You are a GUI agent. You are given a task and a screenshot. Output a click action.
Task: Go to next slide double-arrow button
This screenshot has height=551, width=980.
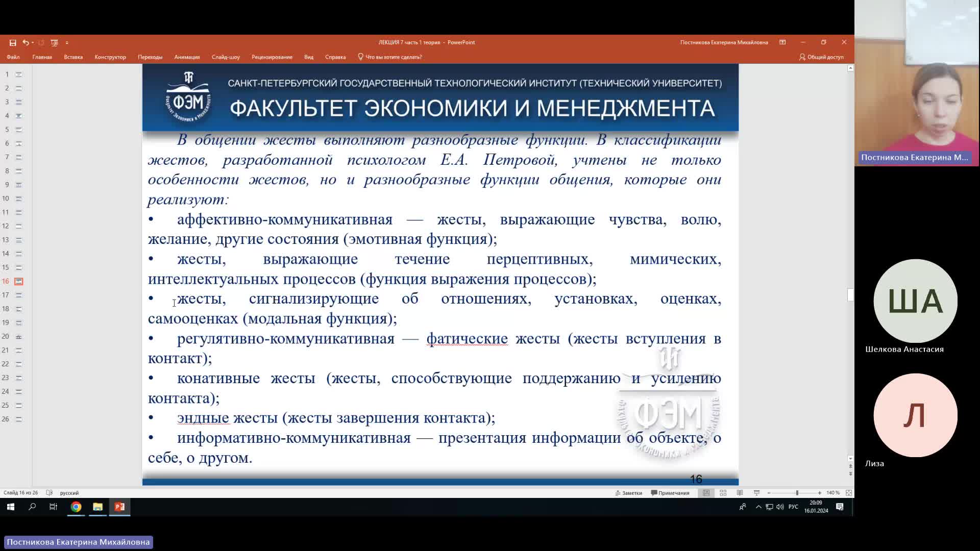[x=850, y=473]
